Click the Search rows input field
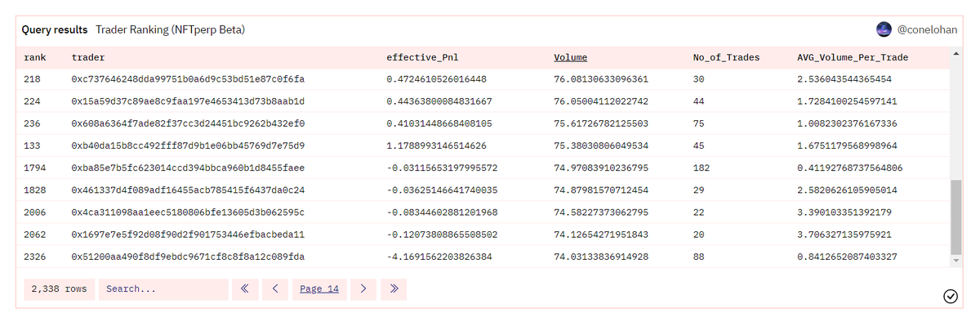Image resolution: width=980 pixels, height=322 pixels. click(163, 288)
